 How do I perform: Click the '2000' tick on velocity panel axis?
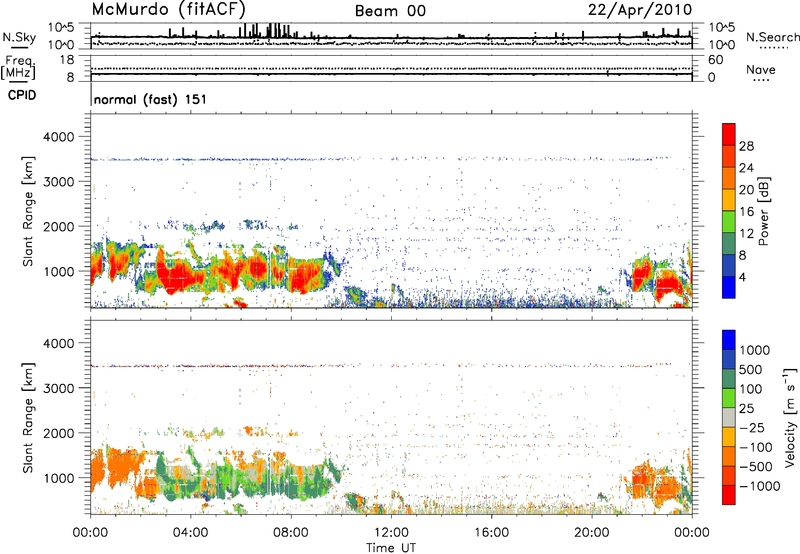[x=59, y=433]
